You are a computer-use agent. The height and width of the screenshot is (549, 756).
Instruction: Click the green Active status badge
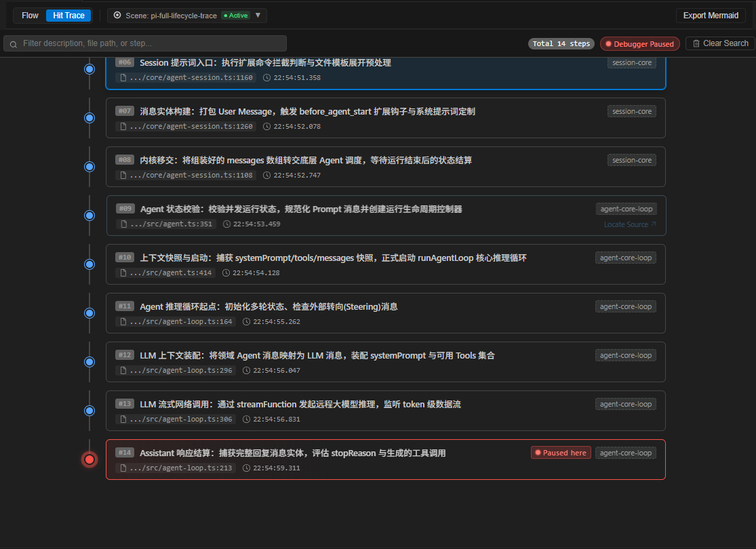click(x=235, y=16)
